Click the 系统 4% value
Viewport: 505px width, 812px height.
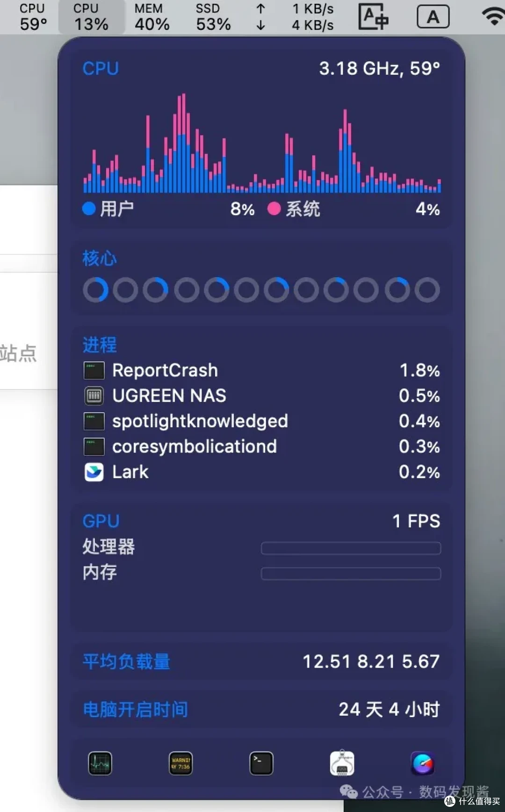point(428,209)
